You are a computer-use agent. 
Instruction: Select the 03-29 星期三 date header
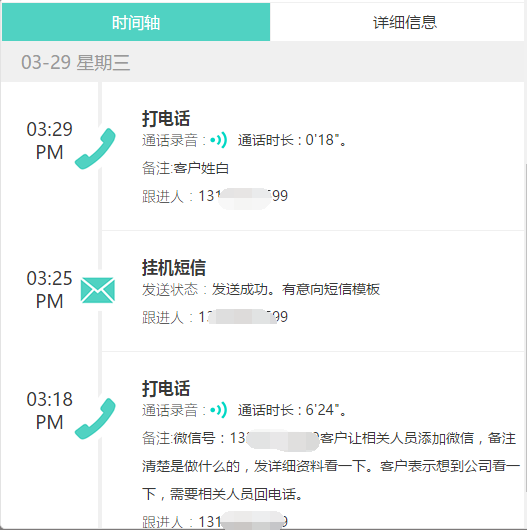[75, 63]
